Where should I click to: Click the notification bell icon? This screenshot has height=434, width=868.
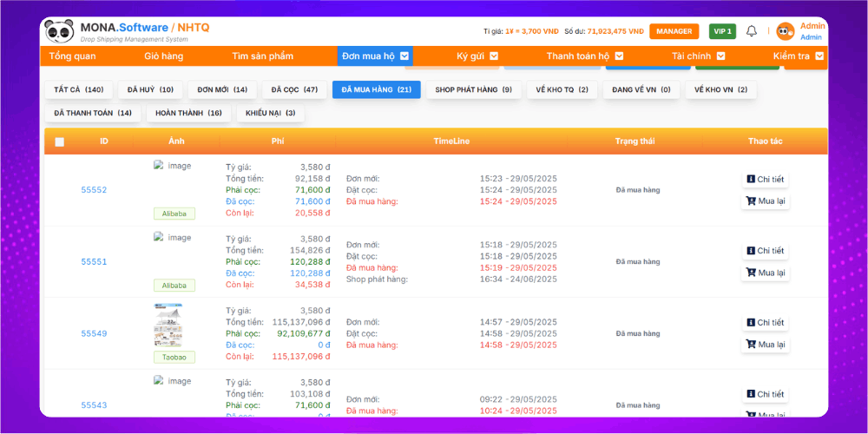pyautogui.click(x=752, y=31)
